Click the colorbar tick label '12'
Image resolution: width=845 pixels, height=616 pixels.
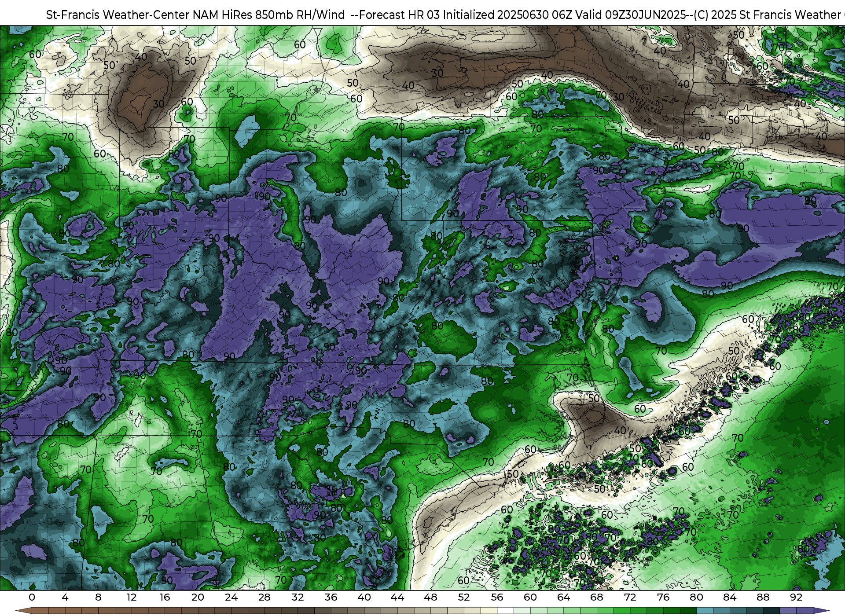[132, 598]
